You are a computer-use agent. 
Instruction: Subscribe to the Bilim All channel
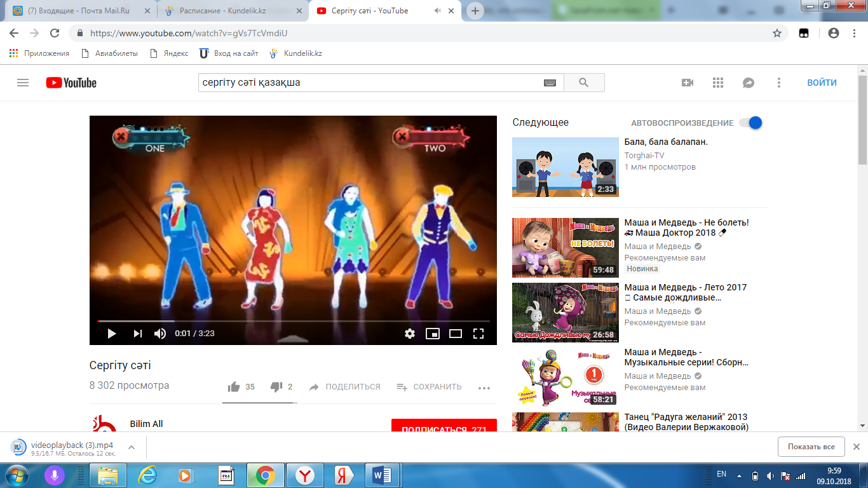coord(444,426)
